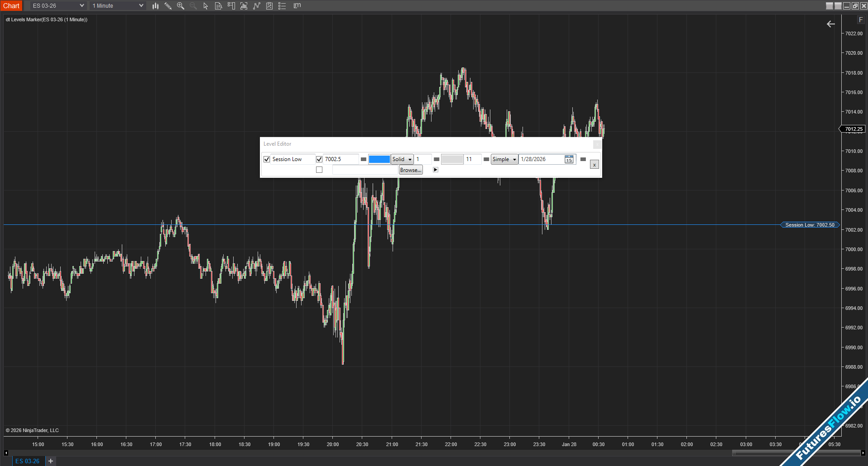
Task: Uncheck the Session Low level checkbox
Action: coord(267,159)
